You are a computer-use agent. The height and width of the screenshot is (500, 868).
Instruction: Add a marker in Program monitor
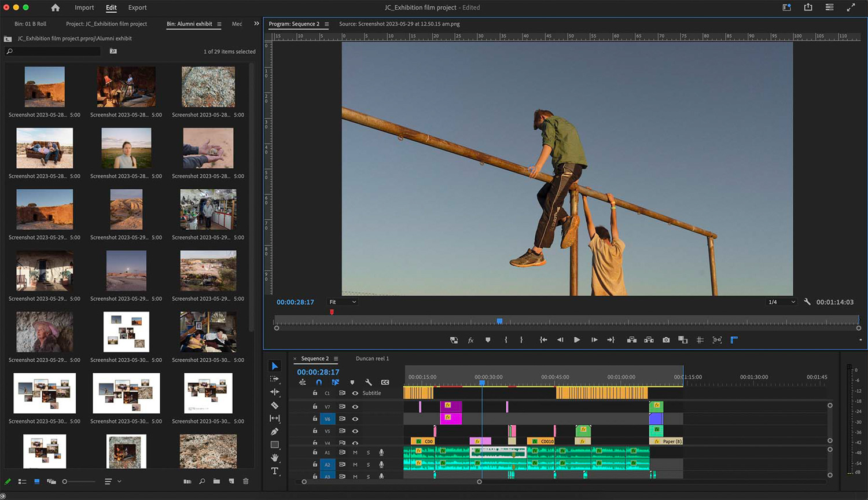pyautogui.click(x=488, y=340)
